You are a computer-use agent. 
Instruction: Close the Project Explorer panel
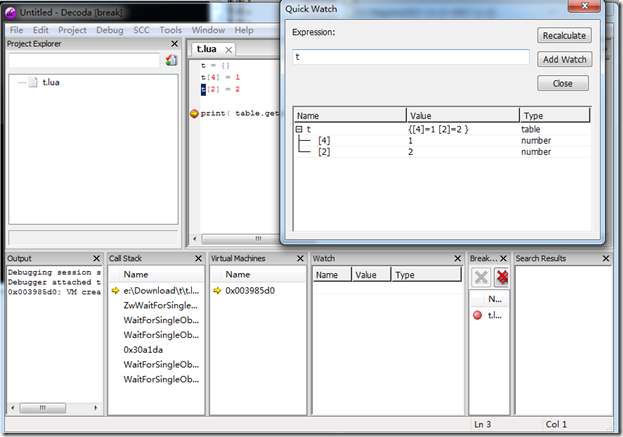pos(174,44)
